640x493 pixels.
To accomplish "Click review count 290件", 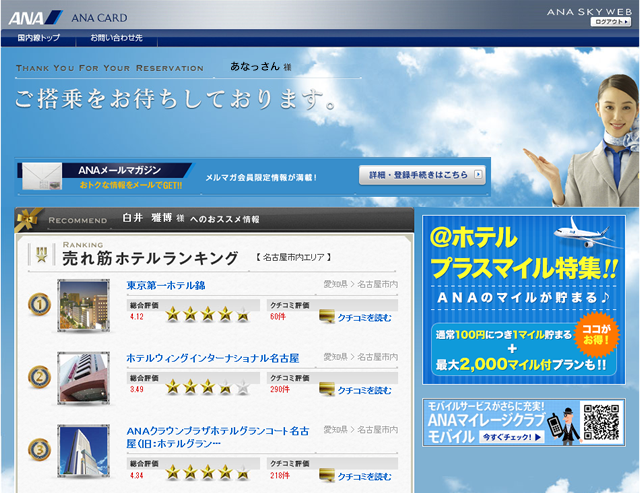I will tap(280, 389).
